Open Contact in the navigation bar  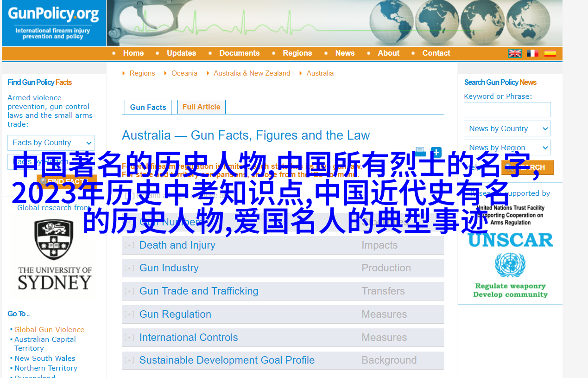[x=436, y=53]
